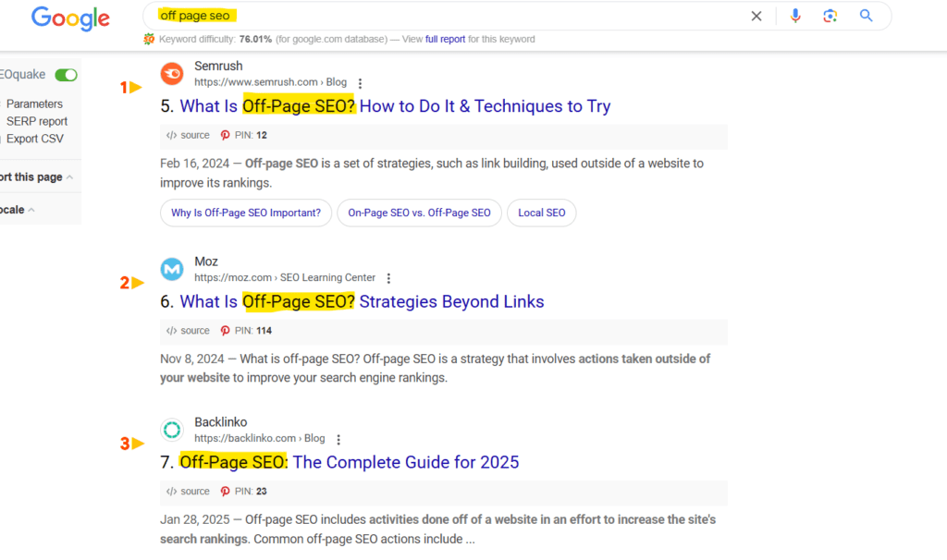Click Pinterest PIN icon for Backlinko result
The image size is (947, 560).
coord(226,492)
